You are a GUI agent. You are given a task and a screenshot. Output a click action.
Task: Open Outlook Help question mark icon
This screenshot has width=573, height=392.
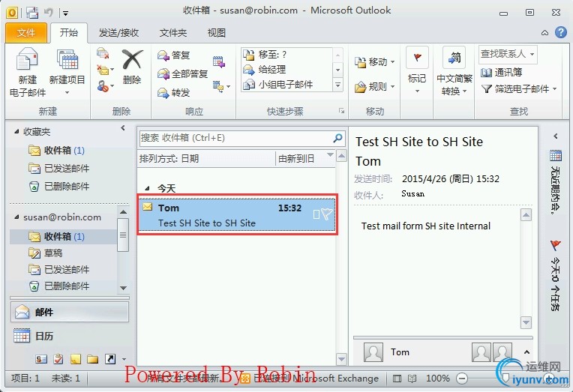[560, 32]
